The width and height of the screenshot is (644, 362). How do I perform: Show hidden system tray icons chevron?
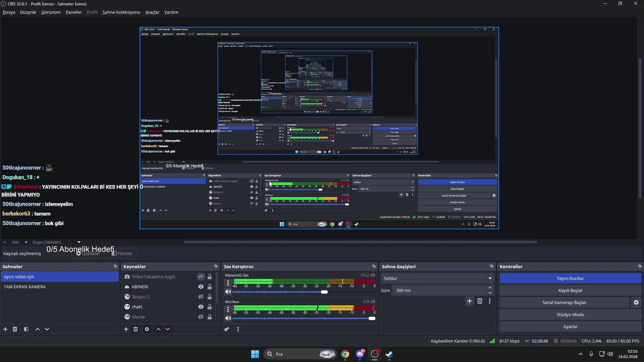pyautogui.click(x=581, y=354)
